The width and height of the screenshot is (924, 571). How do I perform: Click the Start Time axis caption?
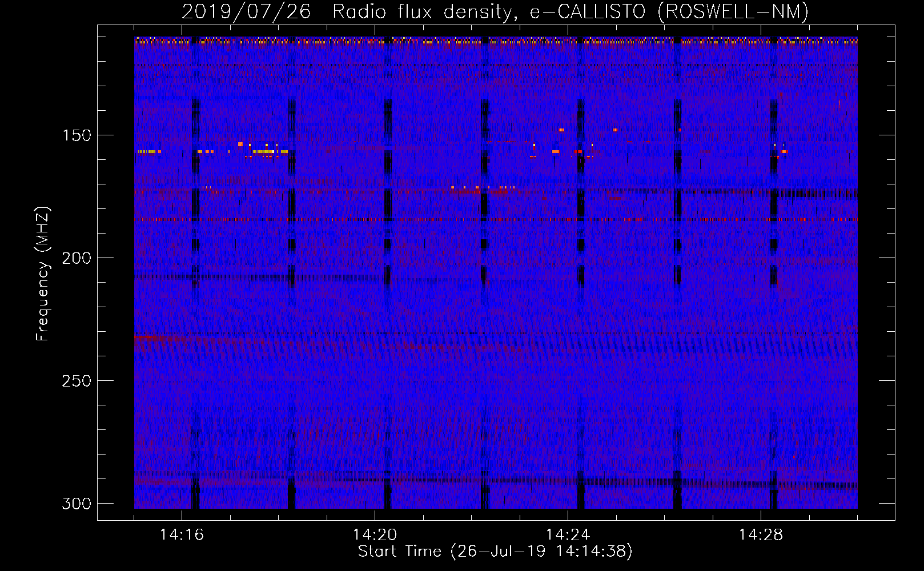click(x=495, y=552)
